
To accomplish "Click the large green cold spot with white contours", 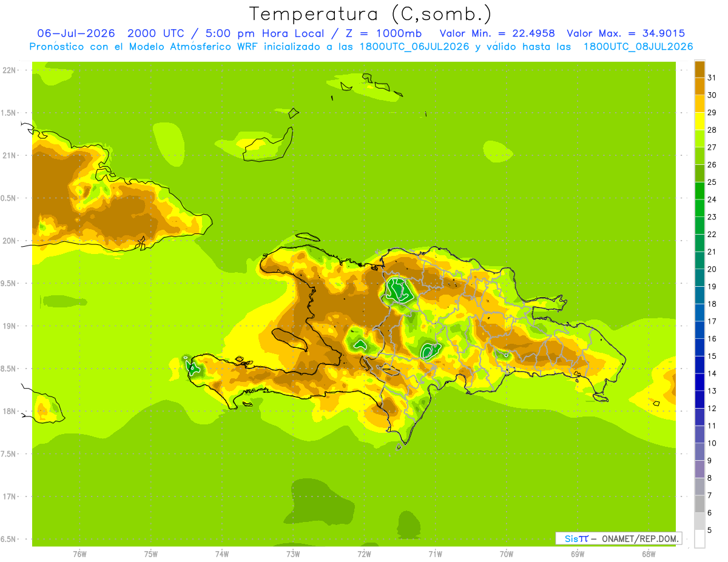I will pos(399,290).
